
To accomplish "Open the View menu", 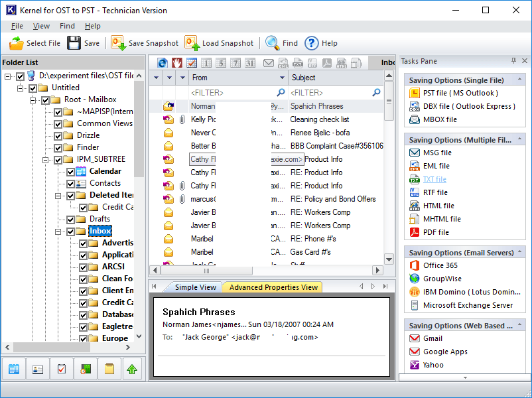I will click(41, 26).
